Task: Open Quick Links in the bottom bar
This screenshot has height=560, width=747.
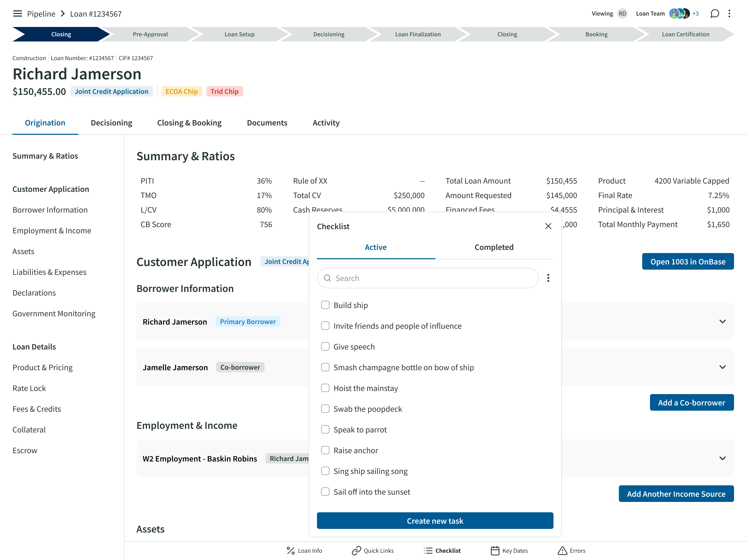Action: pos(373,551)
